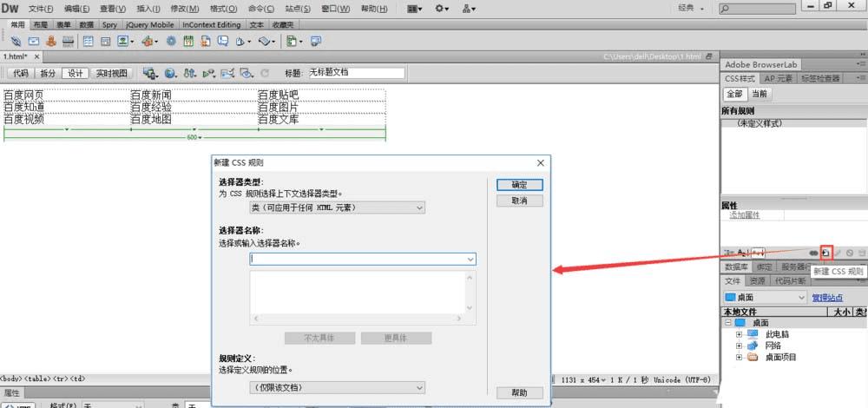Open the 桌面 site dropdown in Files panel
Image resolution: width=868 pixels, height=408 pixels.
coord(765,297)
